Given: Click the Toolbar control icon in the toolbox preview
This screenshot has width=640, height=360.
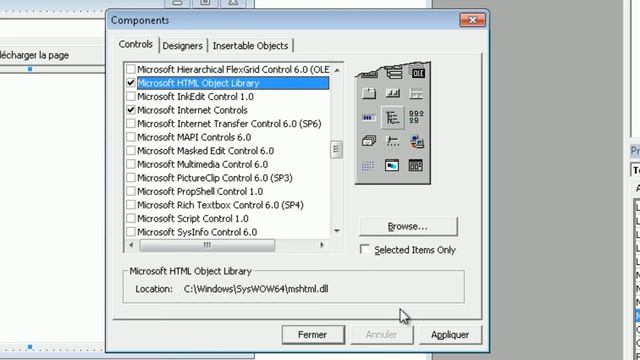Looking at the screenshot, I should coord(393,93).
